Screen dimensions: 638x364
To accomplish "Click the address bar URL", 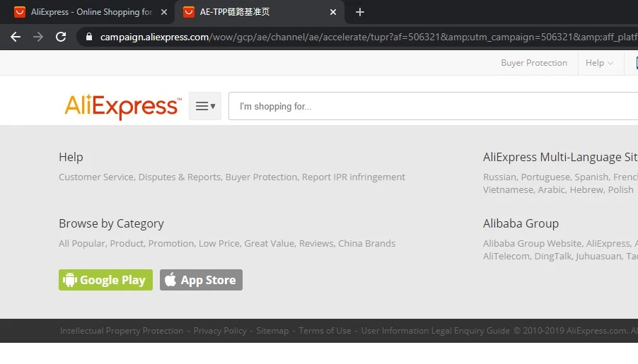I will click(369, 37).
